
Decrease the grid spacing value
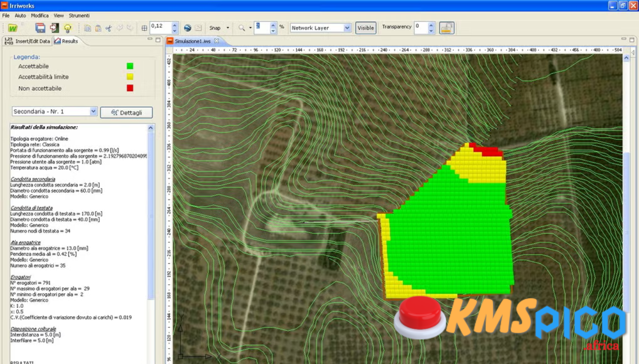click(175, 31)
